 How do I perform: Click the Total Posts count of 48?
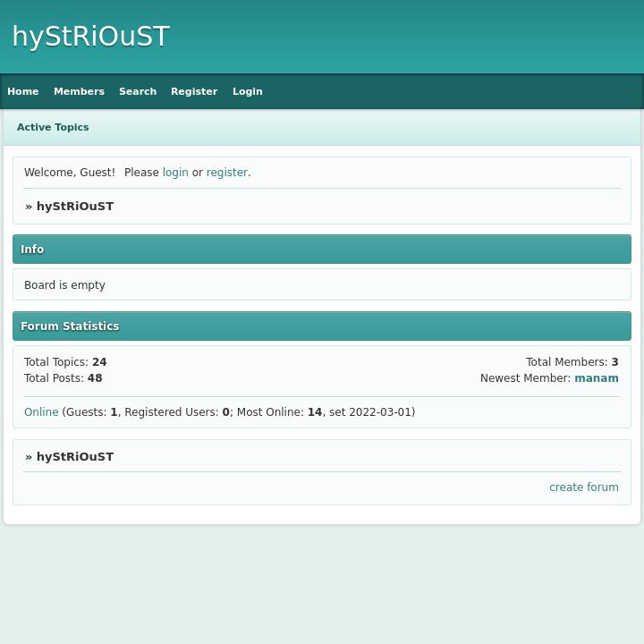coord(95,378)
